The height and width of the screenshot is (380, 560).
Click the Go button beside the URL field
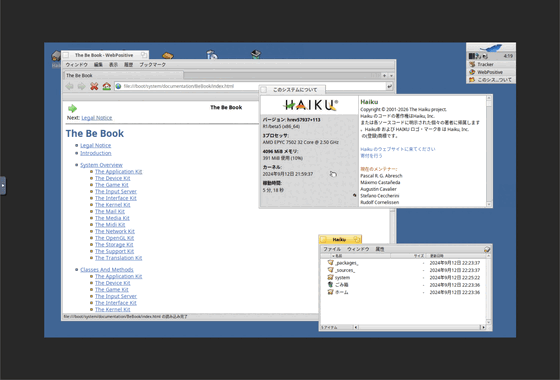point(389,86)
